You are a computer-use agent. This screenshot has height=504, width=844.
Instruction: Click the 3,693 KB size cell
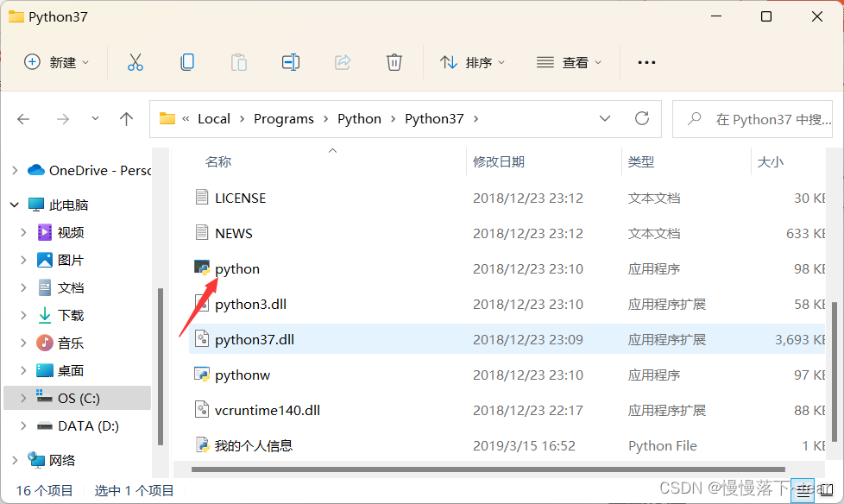click(x=799, y=339)
